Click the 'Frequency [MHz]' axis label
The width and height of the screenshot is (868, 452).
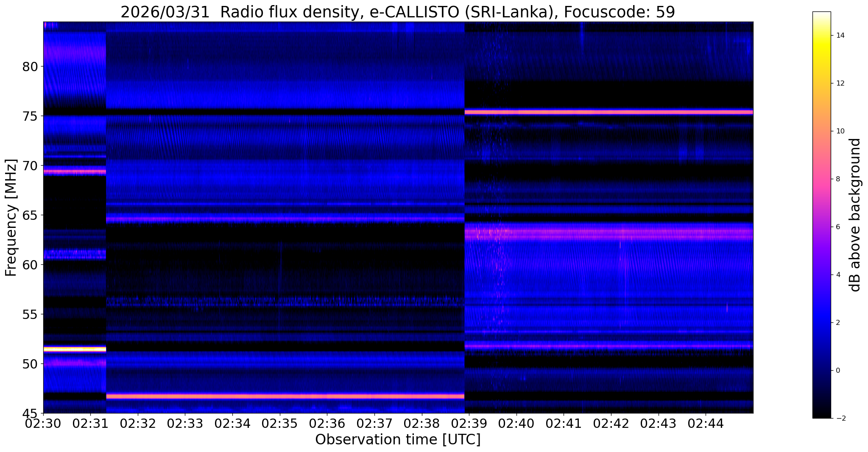coord(11,217)
